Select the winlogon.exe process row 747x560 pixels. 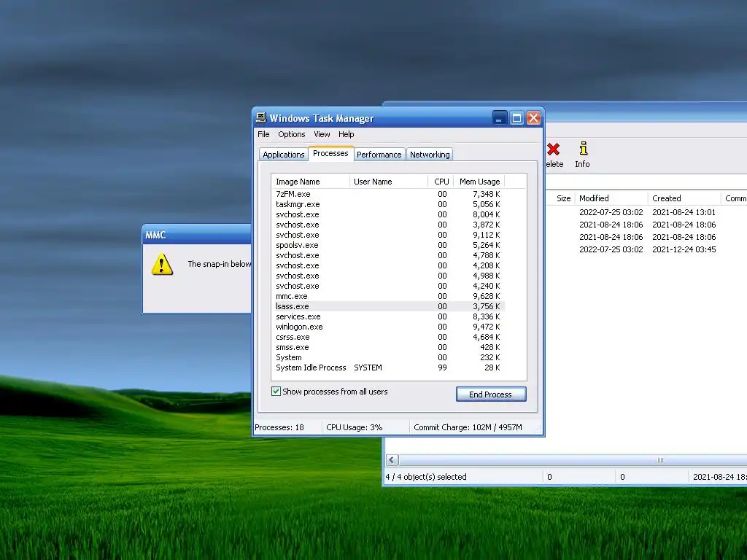point(388,327)
